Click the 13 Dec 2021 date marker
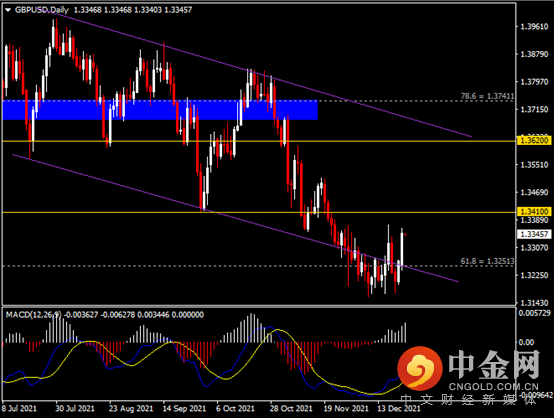The width and height of the screenshot is (554, 418). (399, 408)
